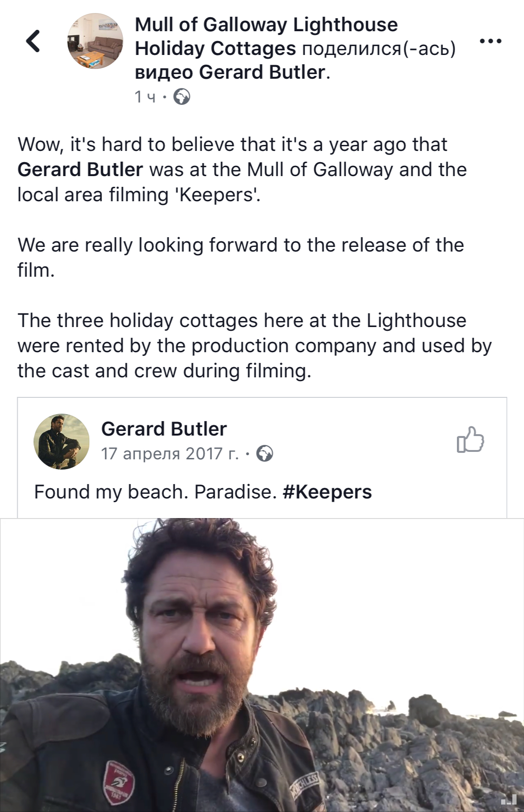
Task: Tap 'Found my beach. Paradise.' caption text
Action: pyautogui.click(x=156, y=492)
